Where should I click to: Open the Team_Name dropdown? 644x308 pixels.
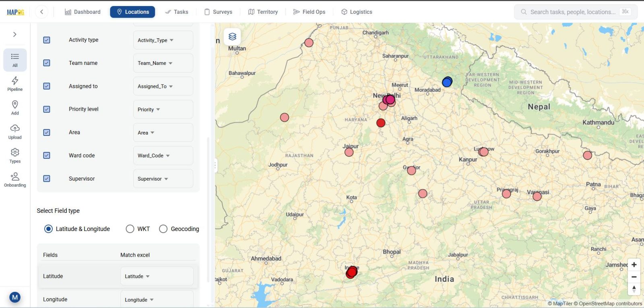point(163,63)
